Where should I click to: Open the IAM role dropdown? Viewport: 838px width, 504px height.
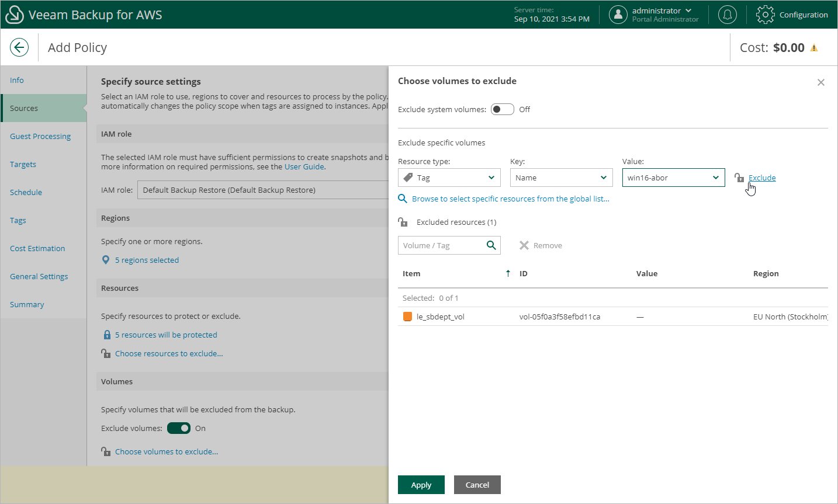click(x=263, y=190)
